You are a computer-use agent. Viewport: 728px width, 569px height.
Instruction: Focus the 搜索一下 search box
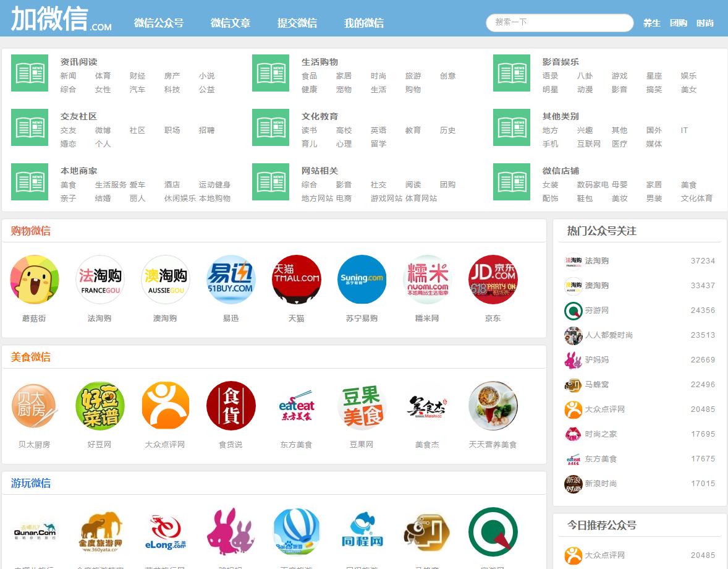tap(559, 22)
